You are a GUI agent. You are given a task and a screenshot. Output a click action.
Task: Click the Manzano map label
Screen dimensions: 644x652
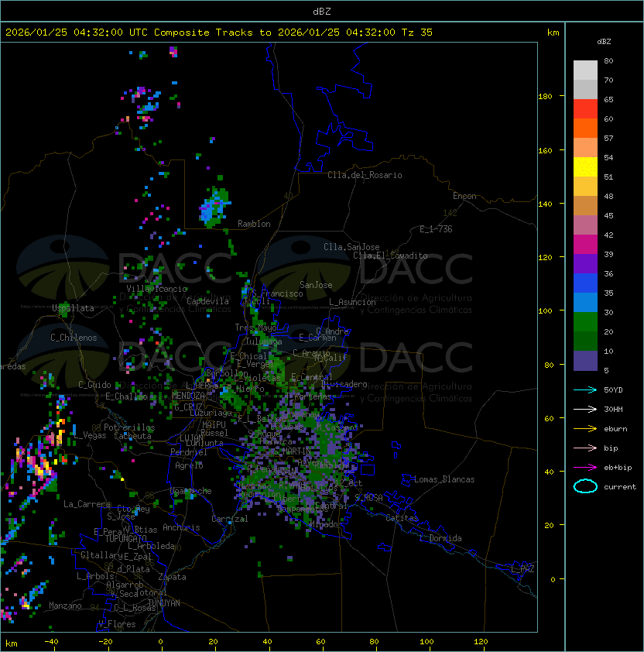click(x=65, y=606)
